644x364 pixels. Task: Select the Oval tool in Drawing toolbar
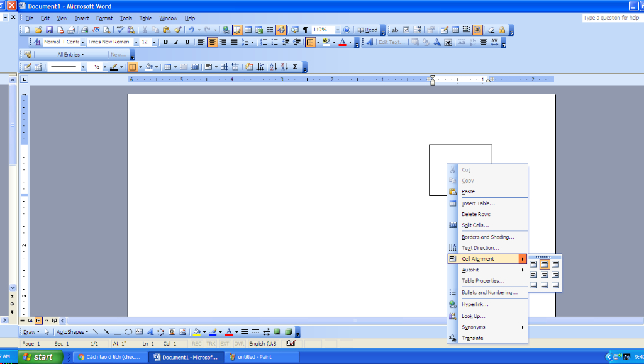pos(128,332)
